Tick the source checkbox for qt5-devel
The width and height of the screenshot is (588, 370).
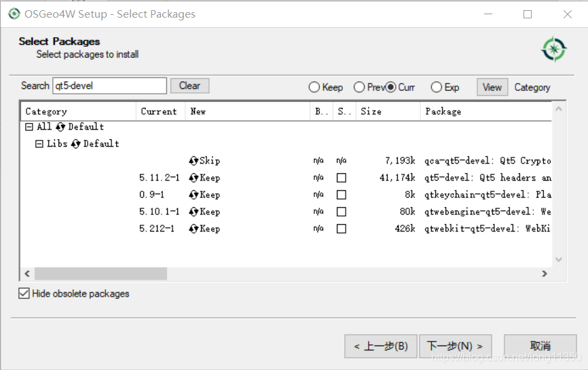coord(342,178)
